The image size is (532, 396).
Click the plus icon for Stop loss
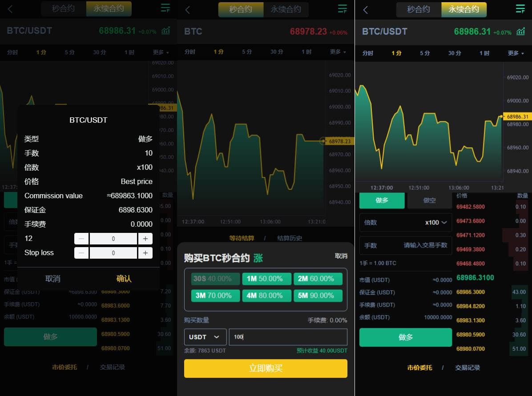click(x=145, y=253)
